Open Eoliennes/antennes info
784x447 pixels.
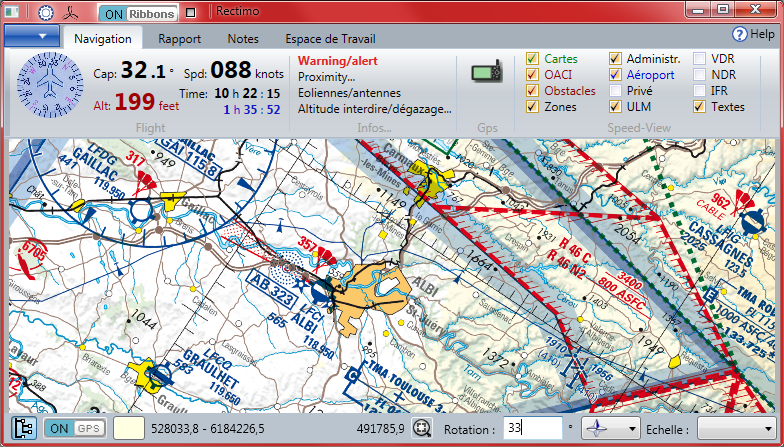click(x=350, y=93)
